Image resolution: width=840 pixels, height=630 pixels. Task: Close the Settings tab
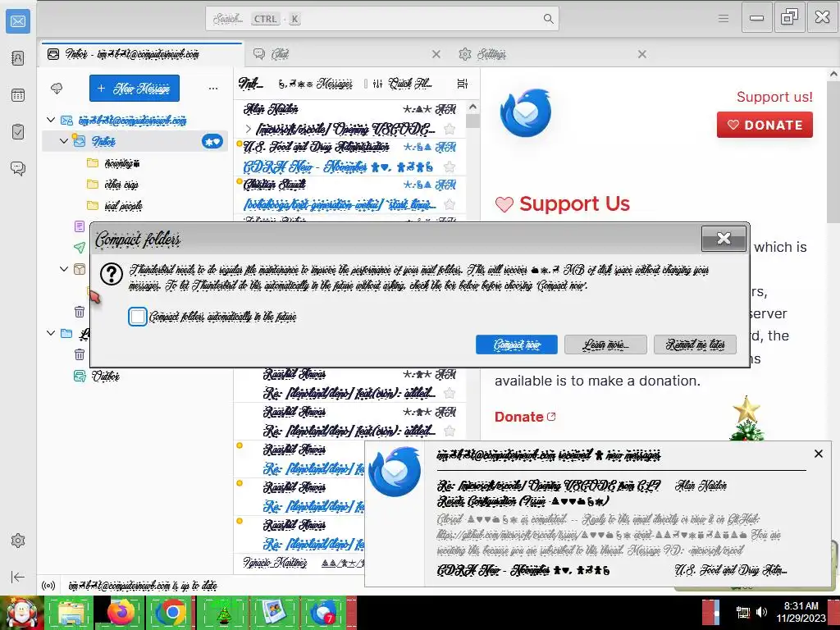pyautogui.click(x=641, y=54)
